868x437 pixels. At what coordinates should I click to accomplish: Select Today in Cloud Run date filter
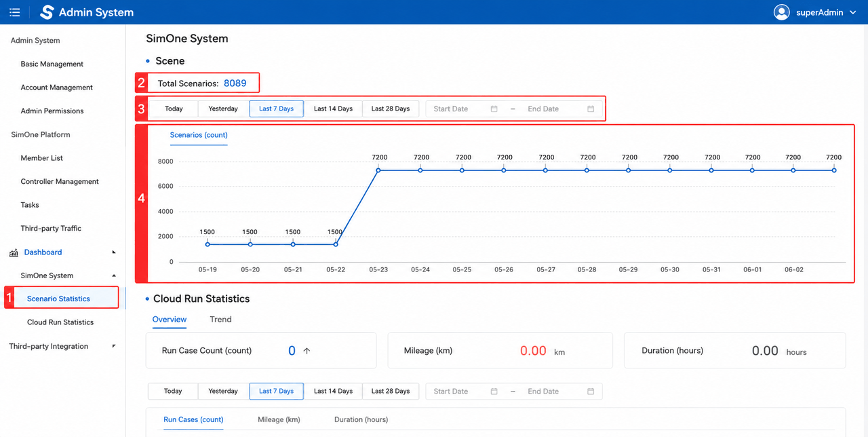pos(173,392)
